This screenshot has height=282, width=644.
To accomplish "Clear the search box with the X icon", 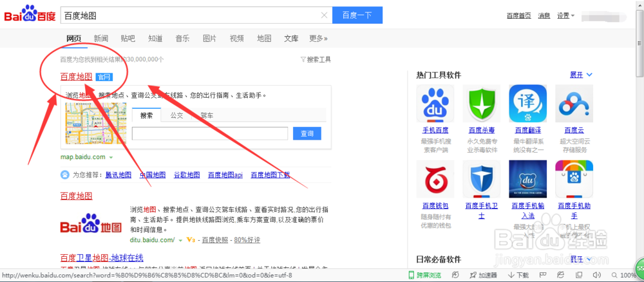I will click(x=324, y=15).
